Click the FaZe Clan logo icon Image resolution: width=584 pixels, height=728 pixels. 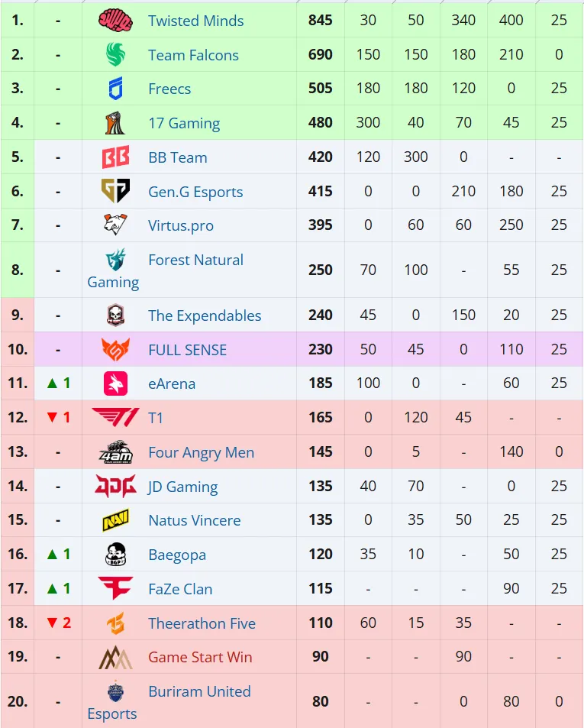tap(115, 589)
